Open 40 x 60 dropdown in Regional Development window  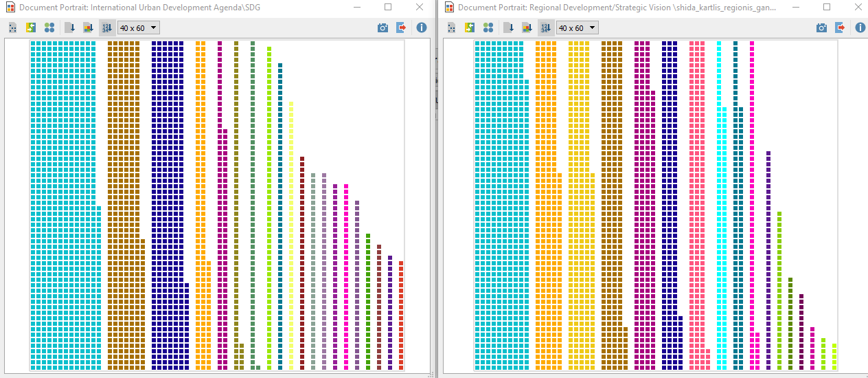(577, 28)
